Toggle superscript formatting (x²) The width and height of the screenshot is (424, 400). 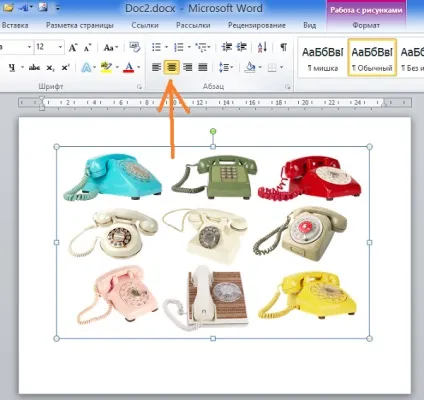65,68
